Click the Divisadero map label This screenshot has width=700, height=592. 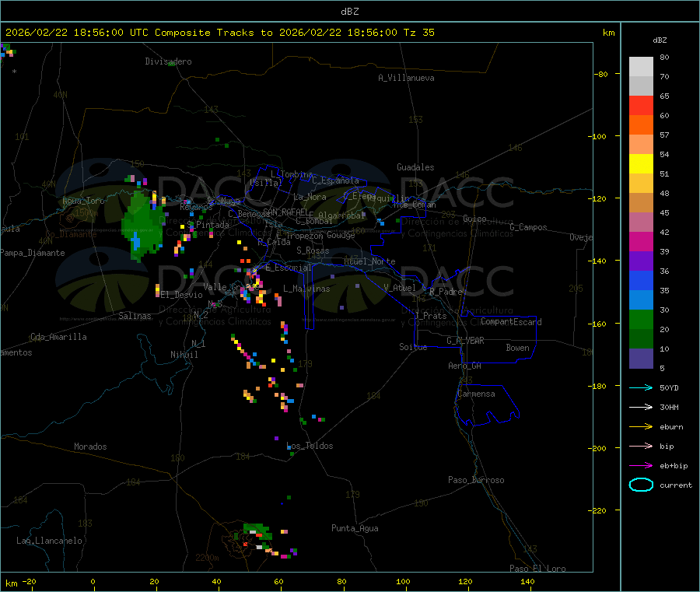168,61
